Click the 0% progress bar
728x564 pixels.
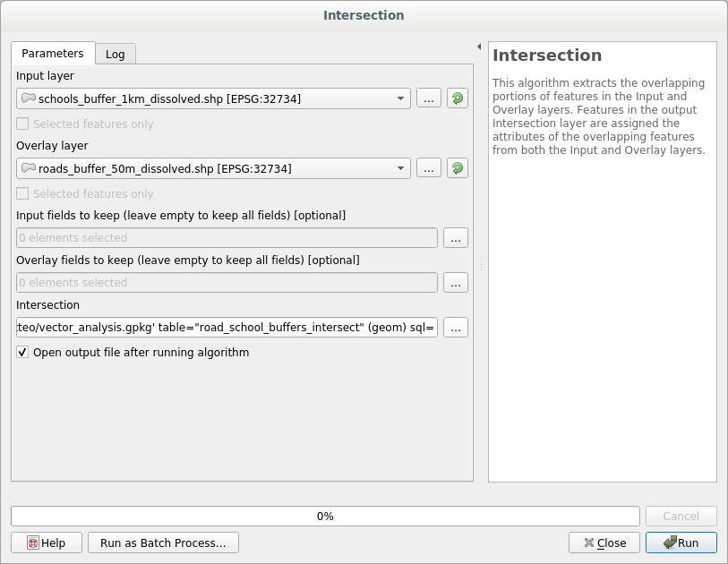[x=325, y=517]
